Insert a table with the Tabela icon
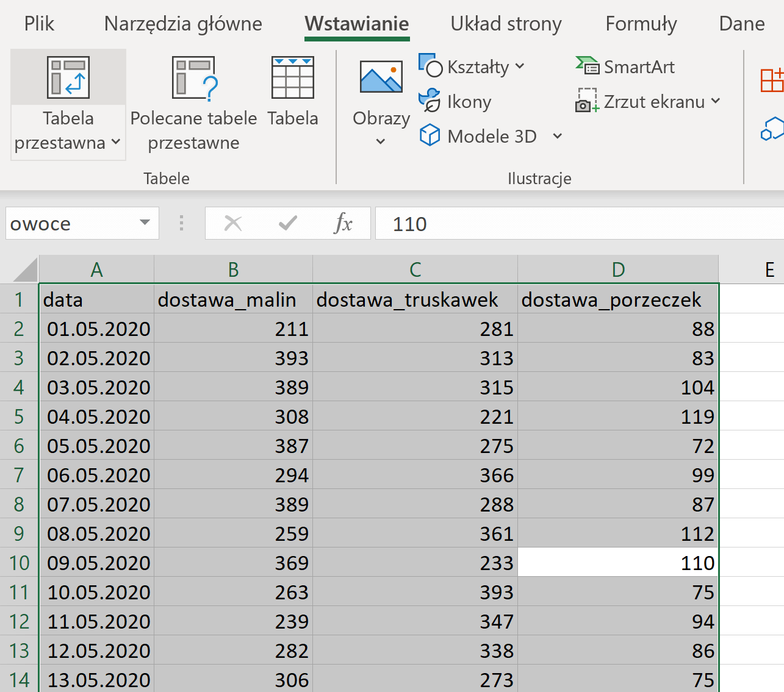This screenshot has height=692, width=784. pyautogui.click(x=293, y=77)
